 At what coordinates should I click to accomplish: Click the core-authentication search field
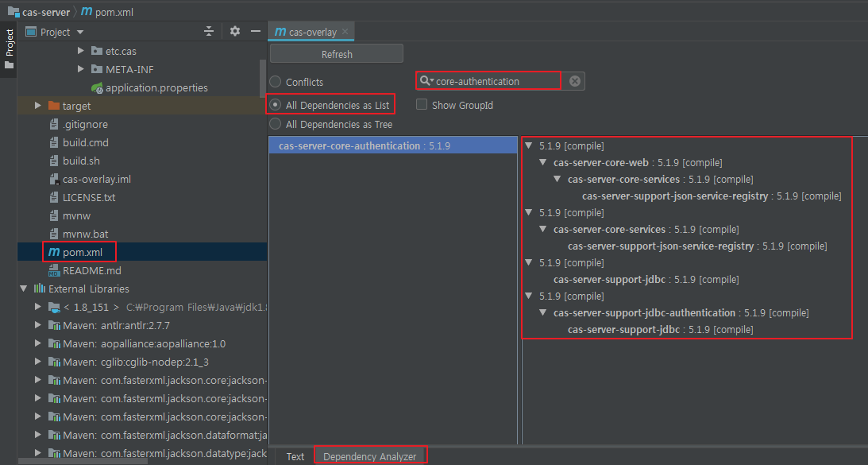(x=498, y=81)
